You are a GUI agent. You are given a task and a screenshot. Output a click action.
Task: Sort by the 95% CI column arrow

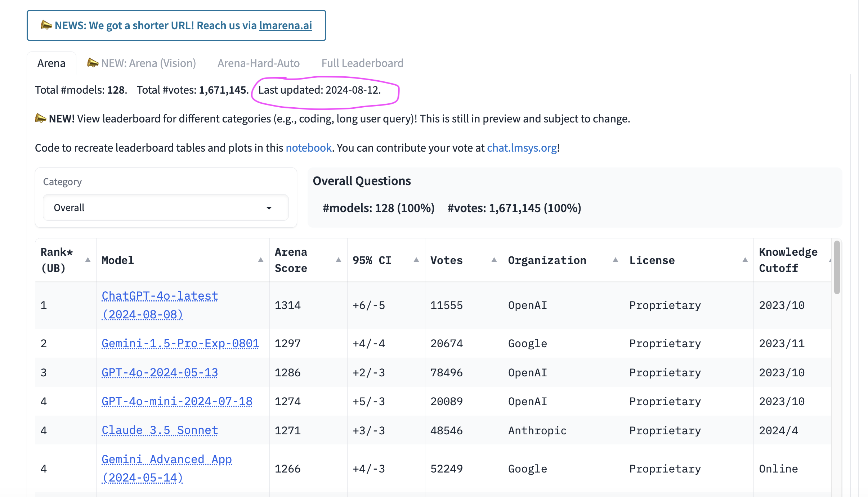pyautogui.click(x=416, y=260)
